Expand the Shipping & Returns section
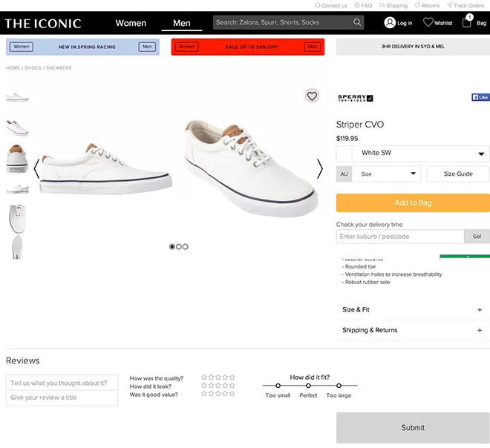Image resolution: width=490 pixels, height=448 pixels. (413, 330)
